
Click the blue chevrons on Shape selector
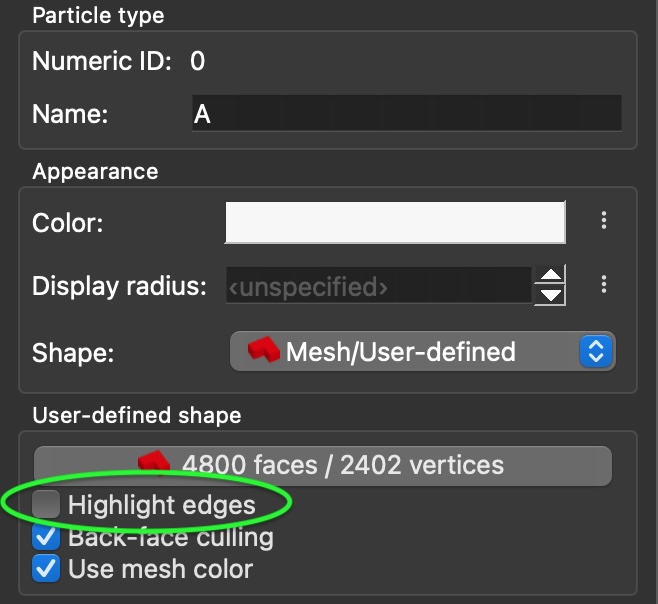pyautogui.click(x=596, y=351)
